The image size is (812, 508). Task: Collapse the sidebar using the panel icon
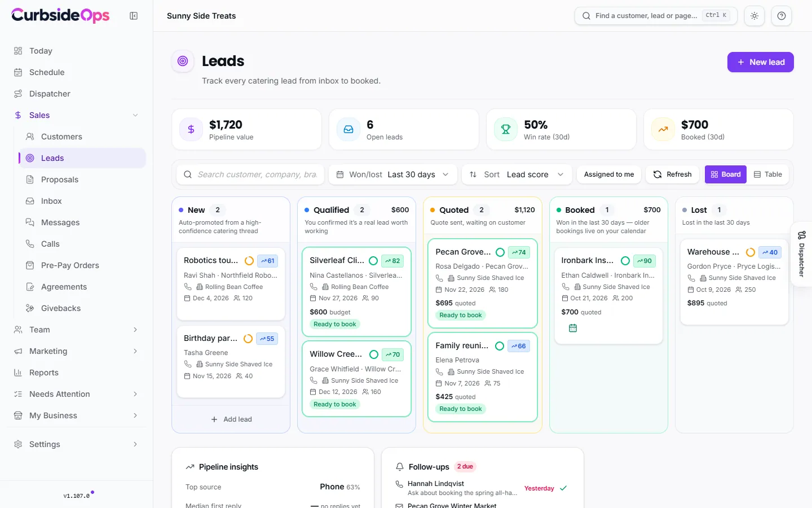134,16
